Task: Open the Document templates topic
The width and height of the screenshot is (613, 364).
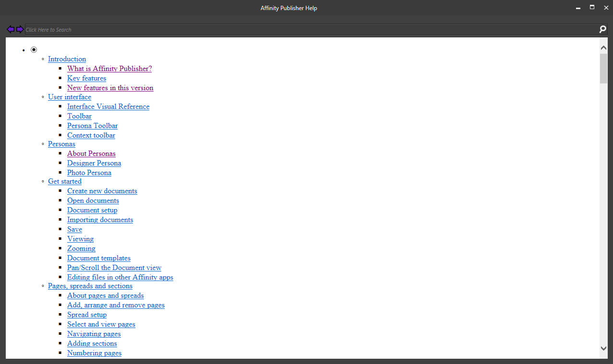Action: coord(99,258)
